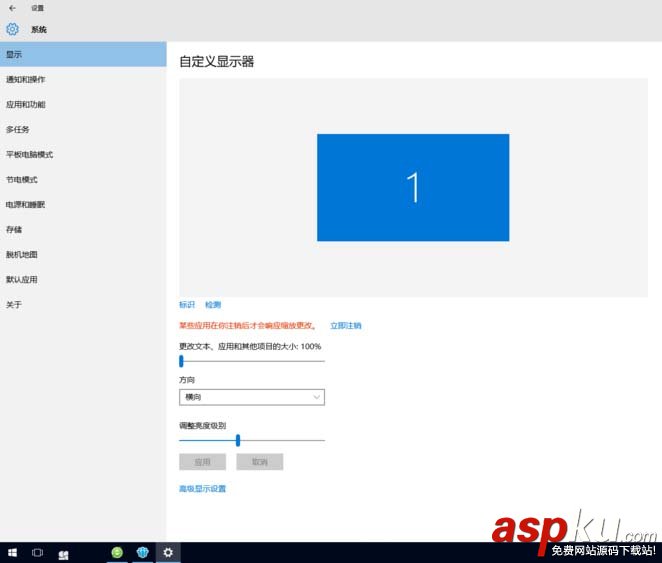Click the 应用 apply button

(x=202, y=462)
